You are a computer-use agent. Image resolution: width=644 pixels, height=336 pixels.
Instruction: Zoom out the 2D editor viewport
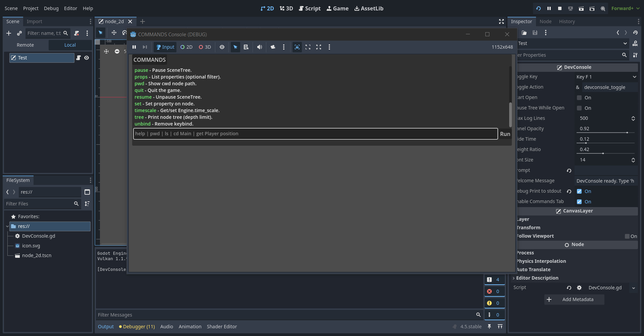click(x=117, y=51)
